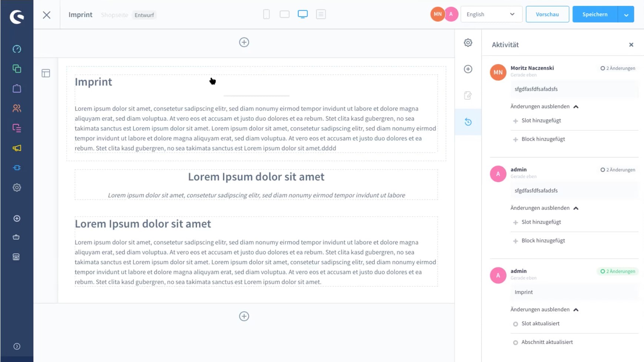
Task: Open the Dashboard gauge icon in sidebar
Action: click(17, 49)
